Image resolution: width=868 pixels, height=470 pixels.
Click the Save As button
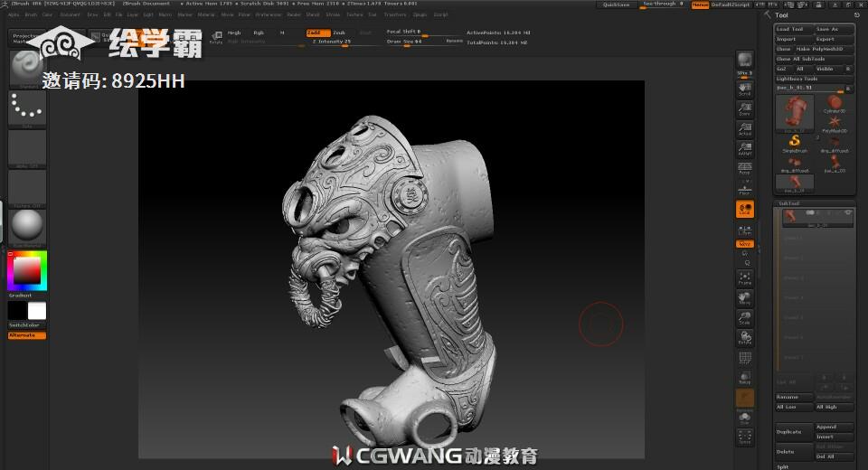(x=834, y=29)
